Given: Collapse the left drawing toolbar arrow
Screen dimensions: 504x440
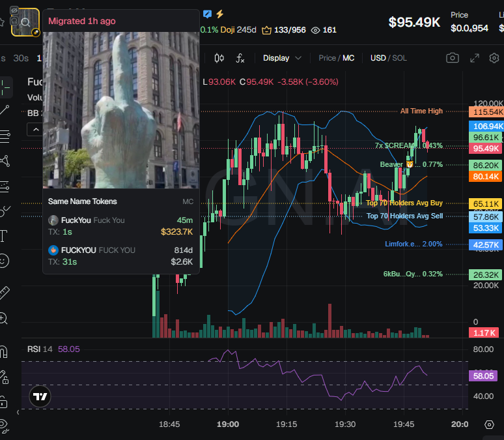Looking at the screenshot, I should tap(18, 413).
